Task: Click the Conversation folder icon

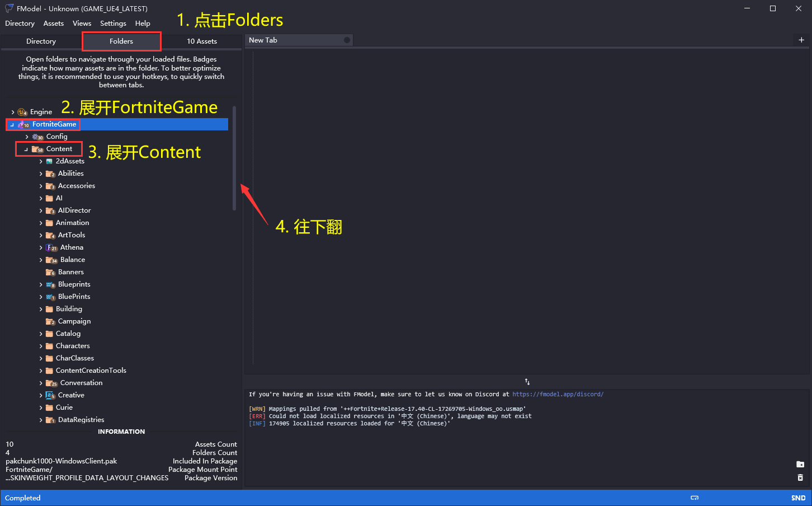Action: click(x=51, y=383)
